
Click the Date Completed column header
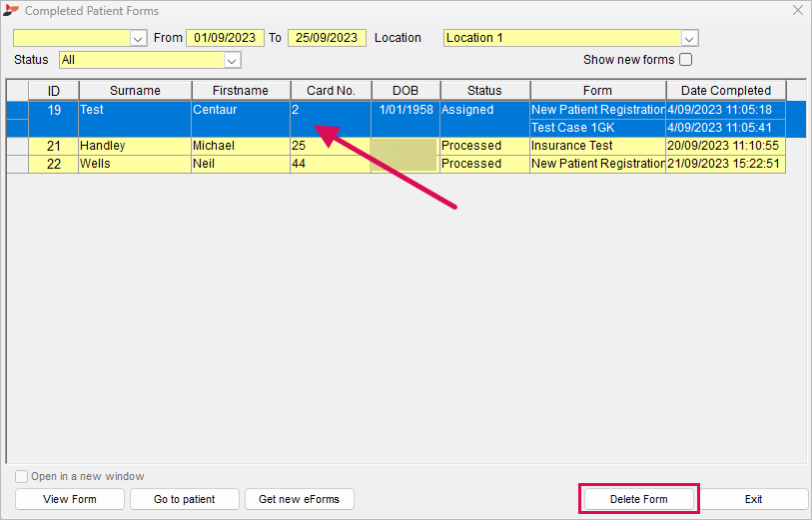pos(726,91)
